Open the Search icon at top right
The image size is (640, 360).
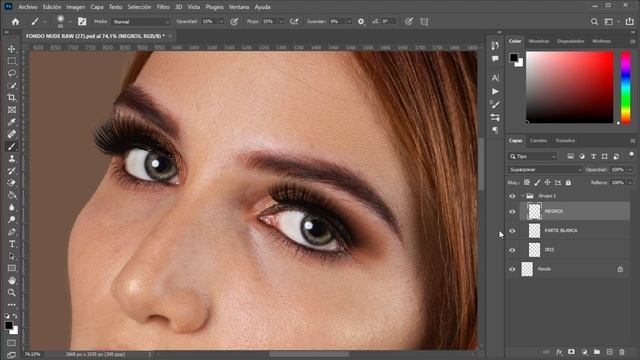(594, 22)
